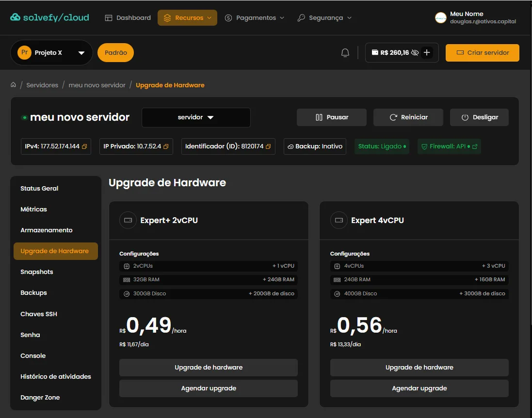This screenshot has width=532, height=418.
Task: Click the 400GB Disco row
Action: (x=419, y=293)
